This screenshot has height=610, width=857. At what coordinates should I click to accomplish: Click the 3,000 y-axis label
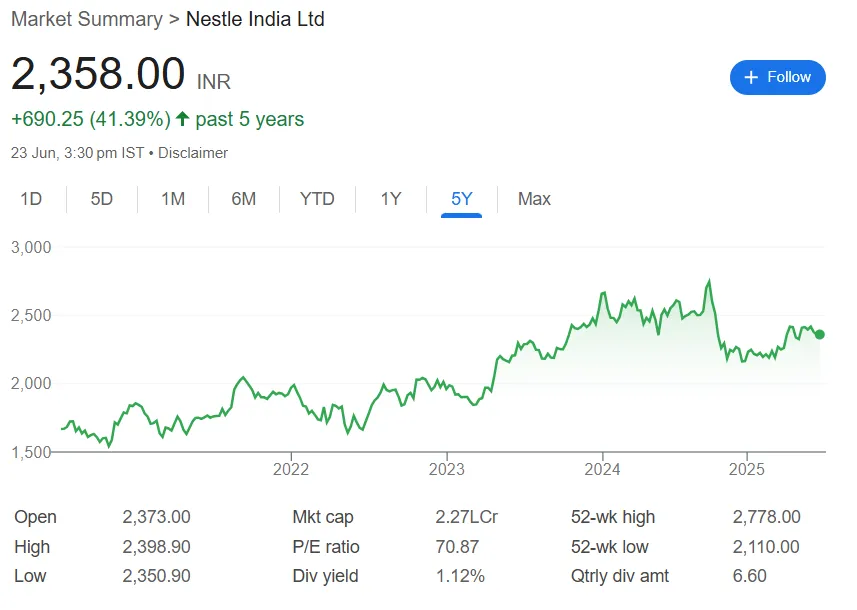tap(31, 247)
